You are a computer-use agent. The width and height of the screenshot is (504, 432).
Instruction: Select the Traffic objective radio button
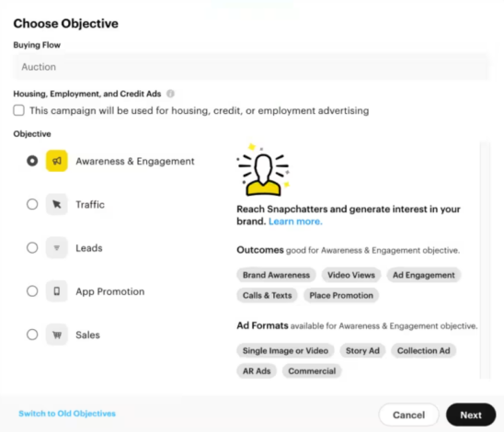(x=32, y=204)
